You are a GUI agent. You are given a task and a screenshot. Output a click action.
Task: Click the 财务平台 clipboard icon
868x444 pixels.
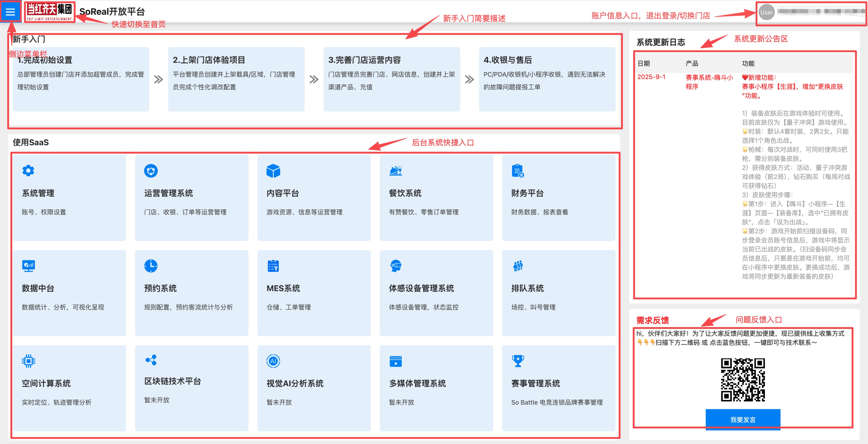pyautogui.click(x=517, y=171)
